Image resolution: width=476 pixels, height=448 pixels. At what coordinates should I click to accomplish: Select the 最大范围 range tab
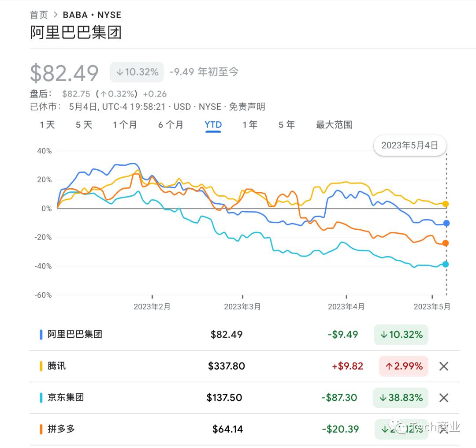tap(334, 124)
